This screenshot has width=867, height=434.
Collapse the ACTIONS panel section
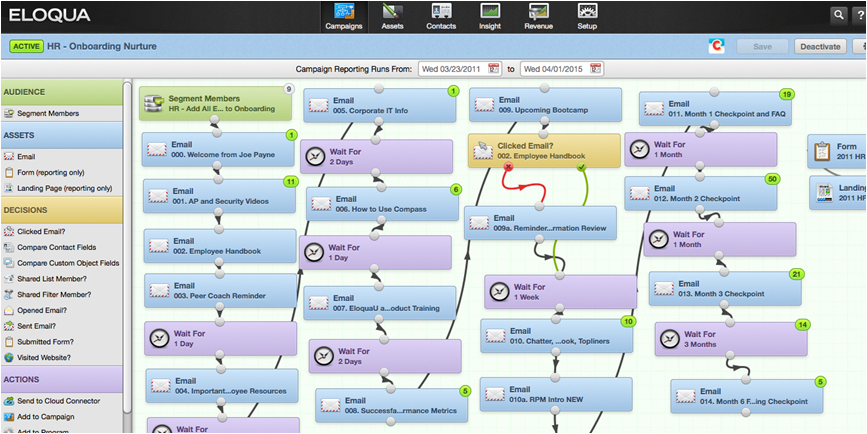coord(60,380)
